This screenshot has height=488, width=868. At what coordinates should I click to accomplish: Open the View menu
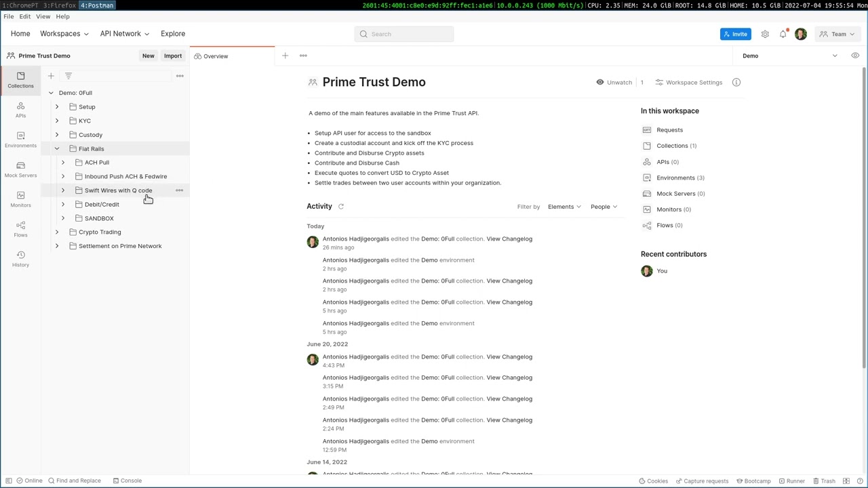click(x=43, y=16)
